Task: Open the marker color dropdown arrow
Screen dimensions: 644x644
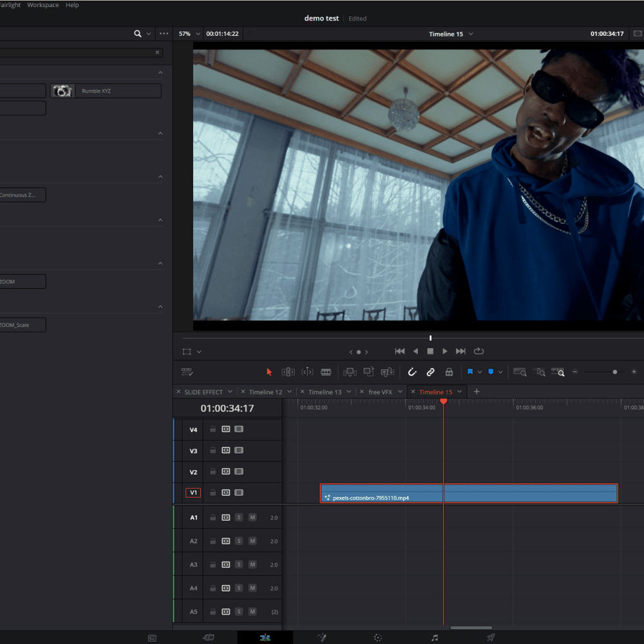Action: click(500, 372)
